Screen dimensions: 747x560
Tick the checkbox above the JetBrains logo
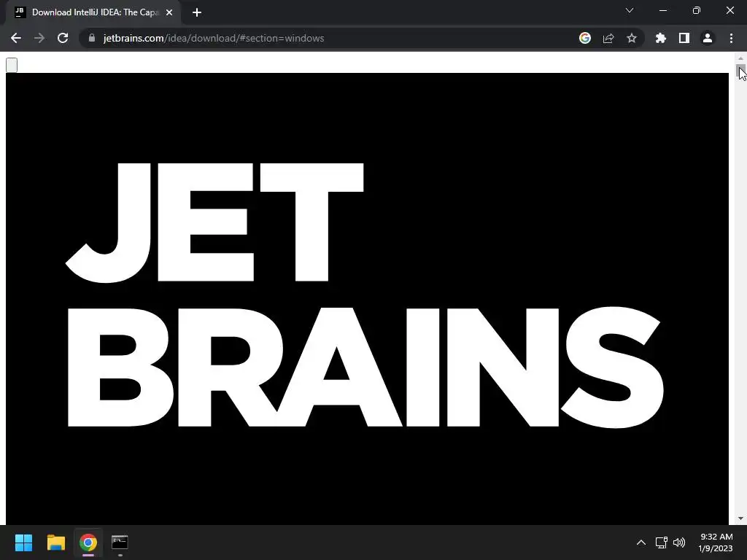[12, 65]
